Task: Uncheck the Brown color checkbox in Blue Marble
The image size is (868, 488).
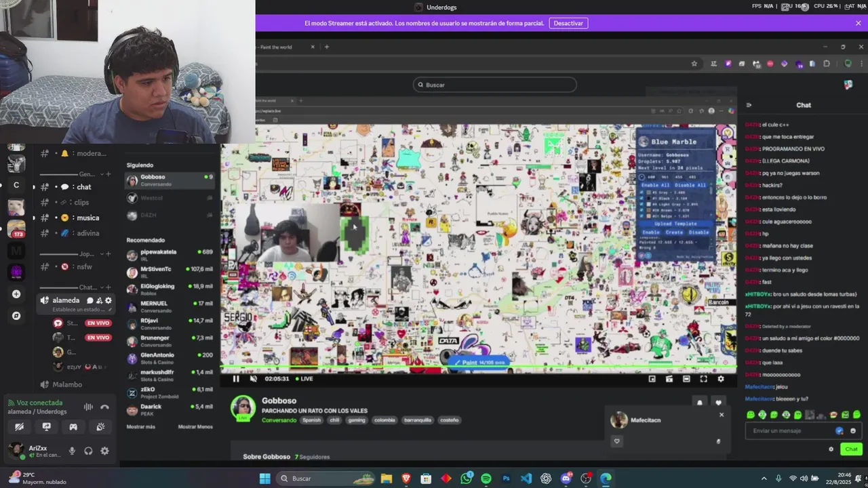Action: coord(642,210)
